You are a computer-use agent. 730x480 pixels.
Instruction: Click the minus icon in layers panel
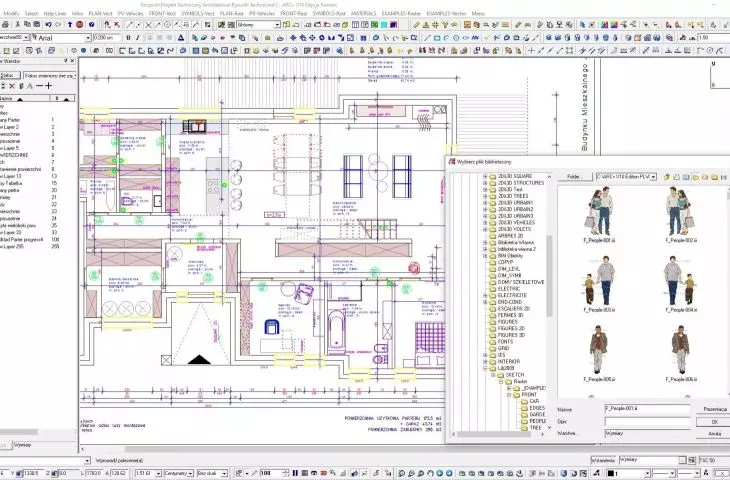[x=39, y=86]
